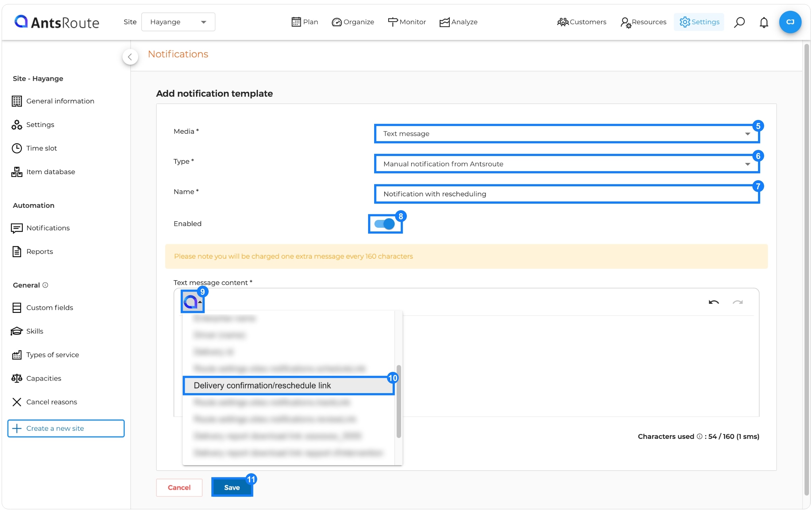Click the info icon next to General

45,285
